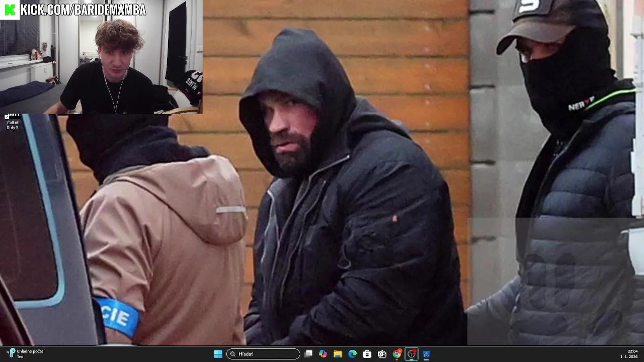
Task: Open File Explorer from the taskbar
Action: [x=338, y=354]
